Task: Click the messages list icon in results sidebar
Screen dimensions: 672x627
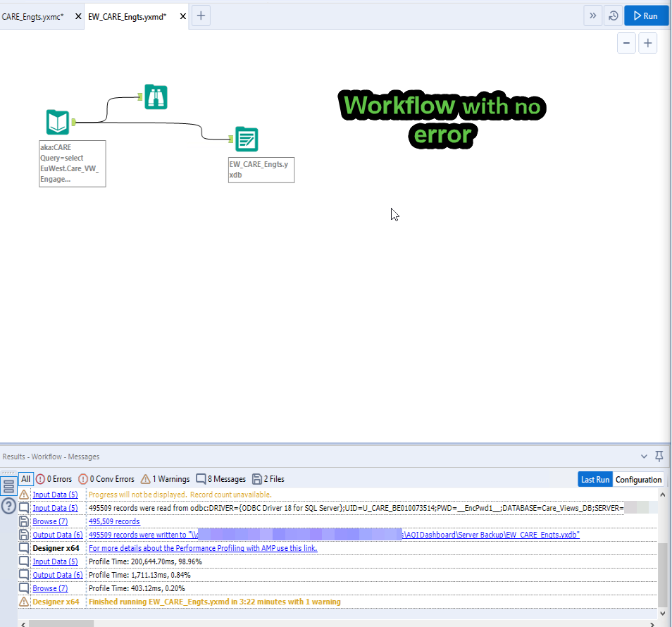Action: pyautogui.click(x=8, y=485)
